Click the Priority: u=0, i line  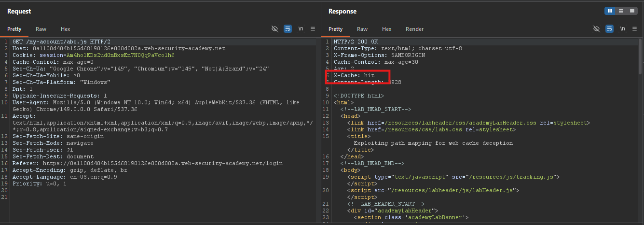[x=40, y=184]
